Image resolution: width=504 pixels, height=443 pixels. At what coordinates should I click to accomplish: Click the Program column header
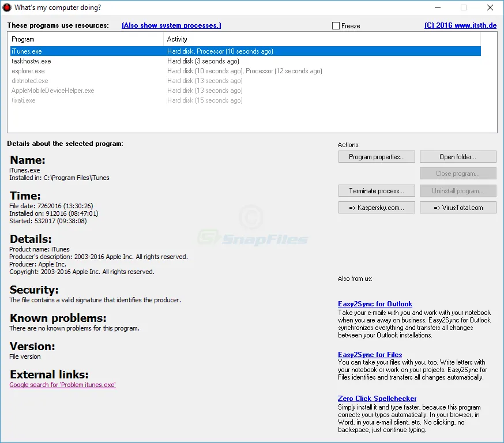pos(85,39)
